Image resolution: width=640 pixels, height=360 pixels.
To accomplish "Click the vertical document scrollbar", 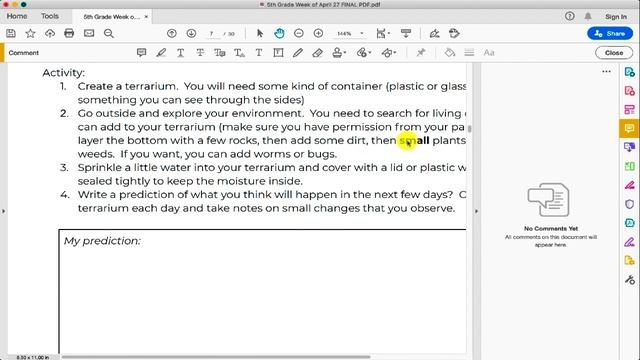I will pos(469,129).
